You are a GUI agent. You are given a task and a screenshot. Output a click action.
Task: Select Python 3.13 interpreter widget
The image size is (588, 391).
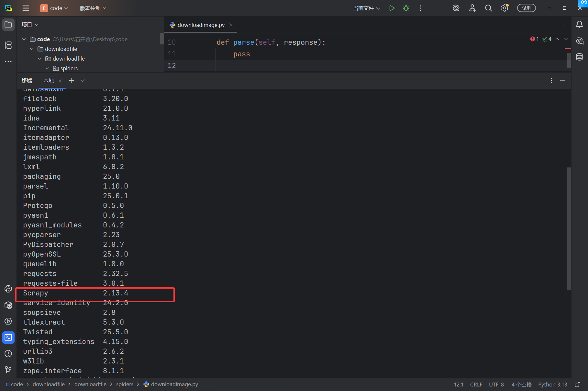(x=553, y=385)
